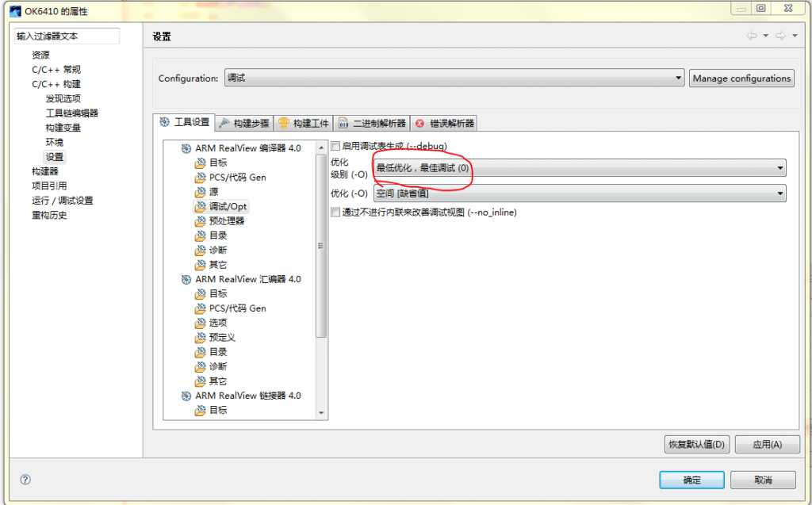This screenshot has width=812, height=505.
Task: Click the ARM RealView 编译器 4.0 tool icon
Action: click(186, 149)
